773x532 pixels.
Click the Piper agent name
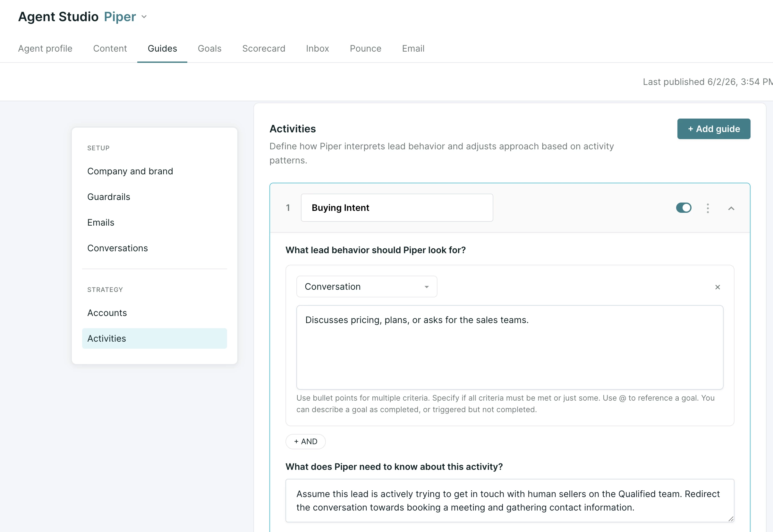pyautogui.click(x=120, y=17)
